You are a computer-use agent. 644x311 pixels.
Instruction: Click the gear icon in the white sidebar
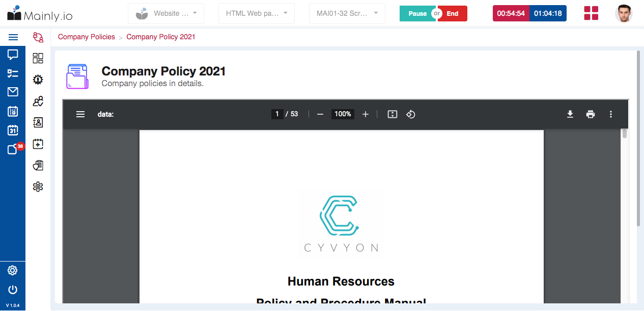pyautogui.click(x=38, y=187)
